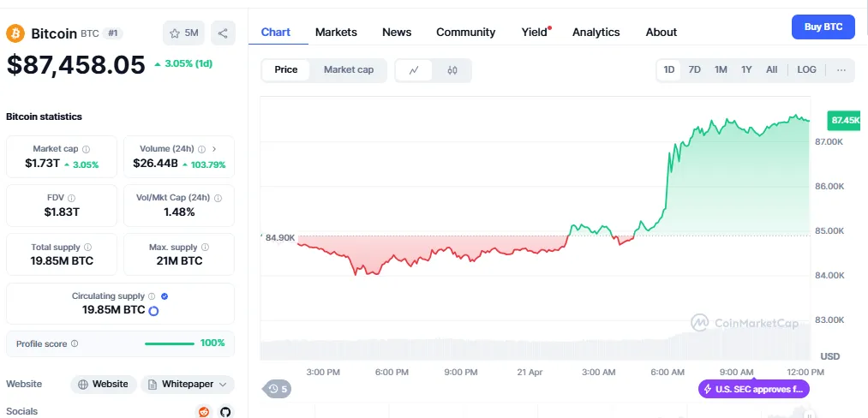Open the Website link button
The image size is (868, 418).
(x=104, y=385)
